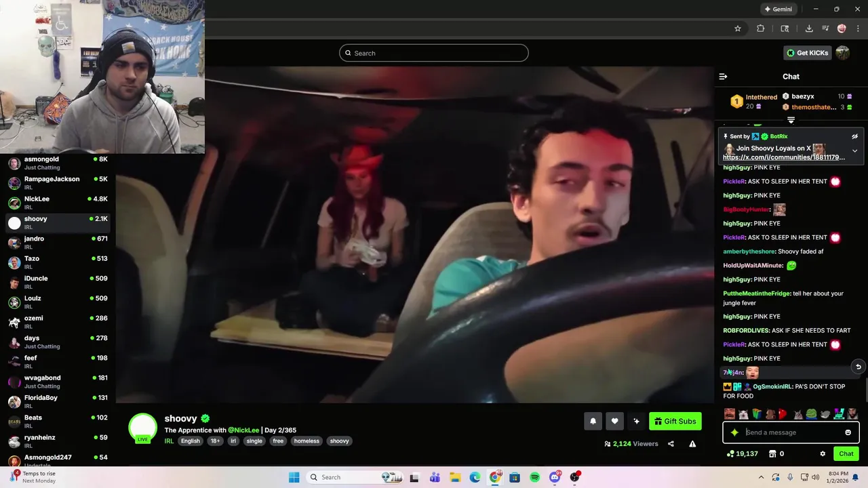Select the jandro channel in sidebar
The width and height of the screenshot is (868, 488).
(58, 242)
